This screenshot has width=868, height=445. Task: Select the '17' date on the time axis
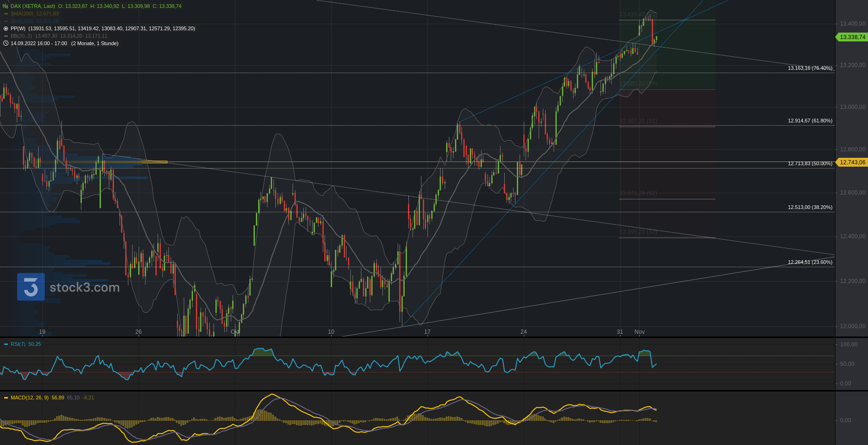[427, 332]
